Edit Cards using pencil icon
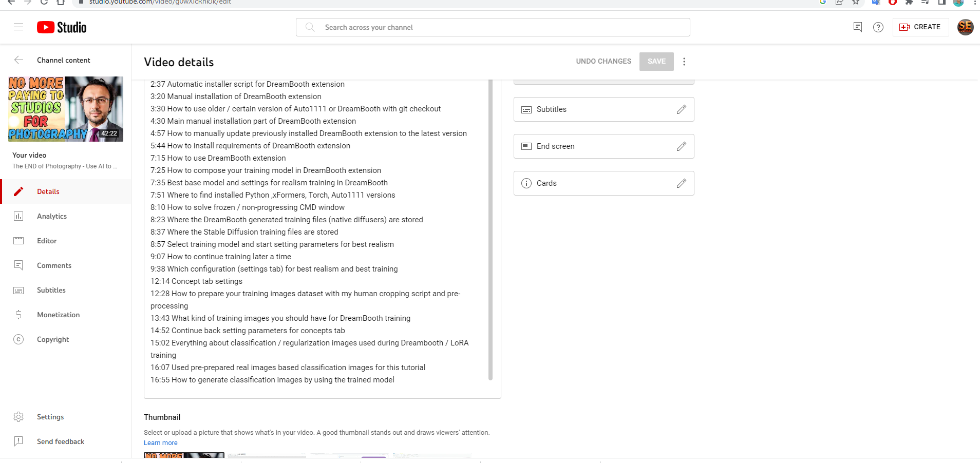980x463 pixels. click(682, 183)
